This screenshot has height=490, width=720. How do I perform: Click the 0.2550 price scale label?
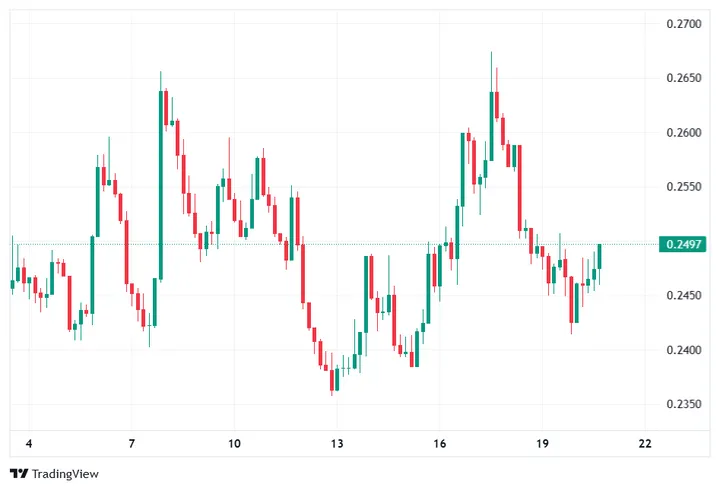point(681,187)
